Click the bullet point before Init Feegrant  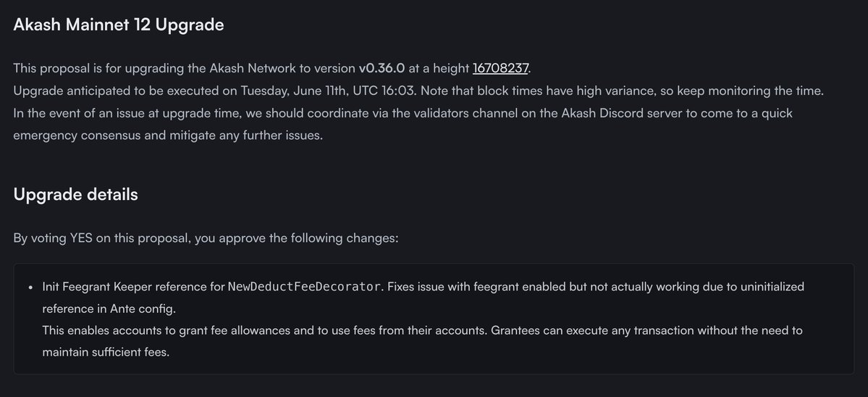[x=30, y=288]
